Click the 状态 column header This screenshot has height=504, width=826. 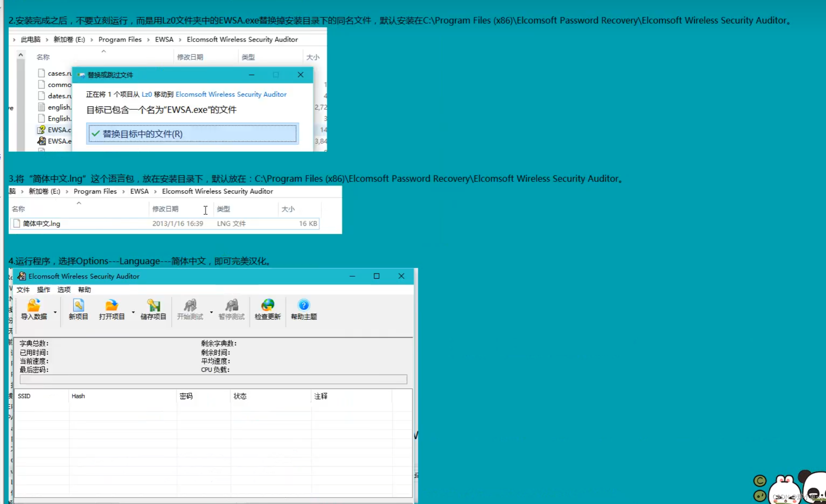click(271, 396)
